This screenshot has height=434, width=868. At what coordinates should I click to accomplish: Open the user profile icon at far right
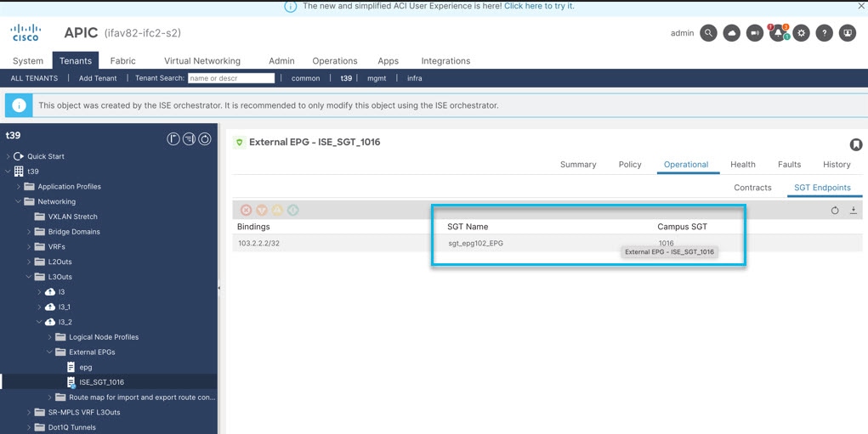point(848,33)
